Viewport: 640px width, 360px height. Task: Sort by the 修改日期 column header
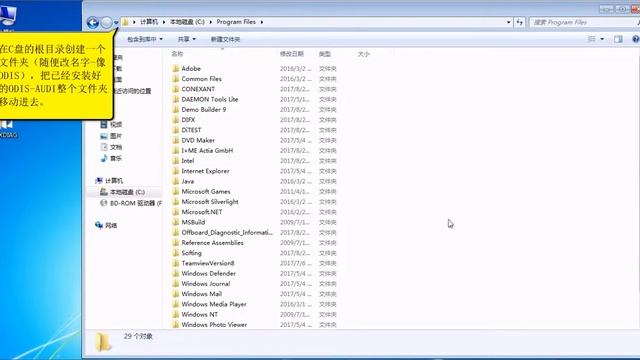(x=291, y=54)
